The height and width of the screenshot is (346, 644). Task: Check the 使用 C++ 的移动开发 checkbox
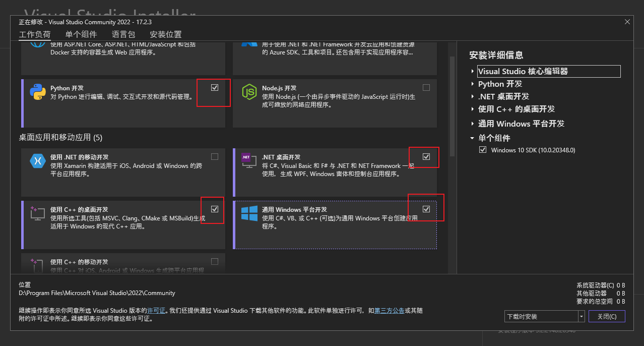(215, 261)
